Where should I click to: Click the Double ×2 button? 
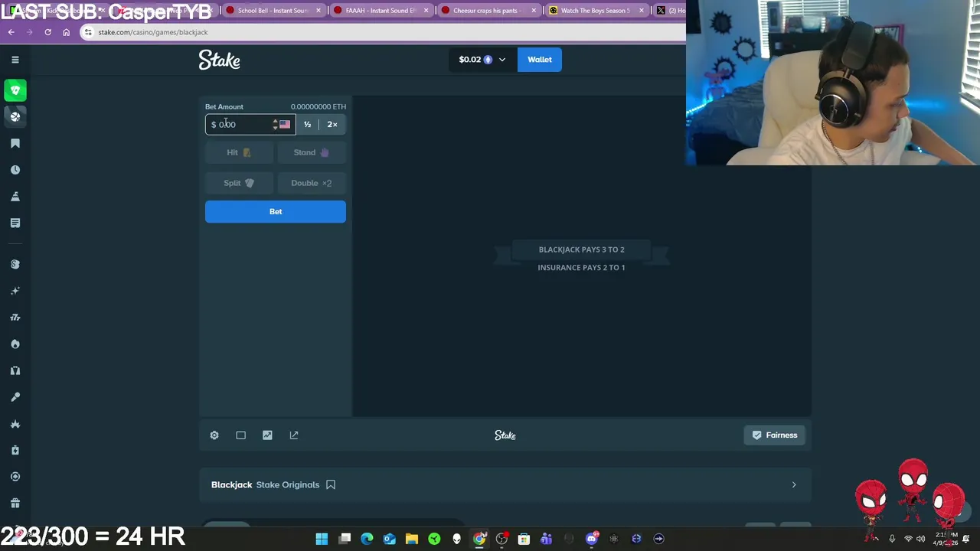(311, 183)
